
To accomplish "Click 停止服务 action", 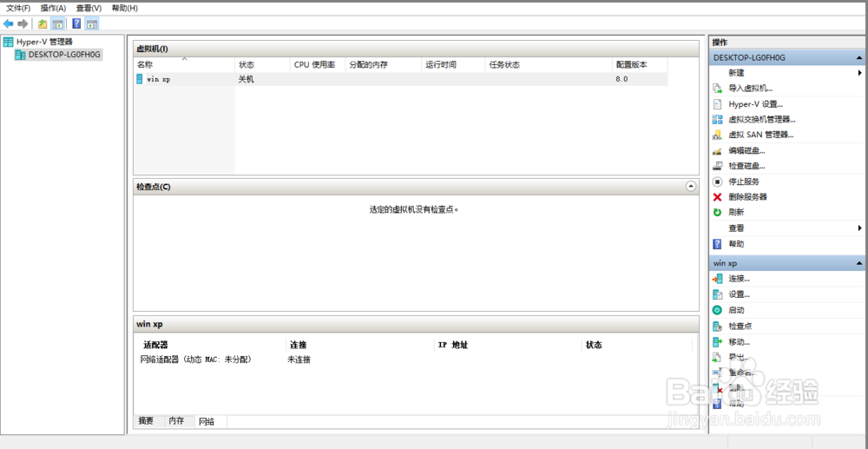I will coord(744,182).
